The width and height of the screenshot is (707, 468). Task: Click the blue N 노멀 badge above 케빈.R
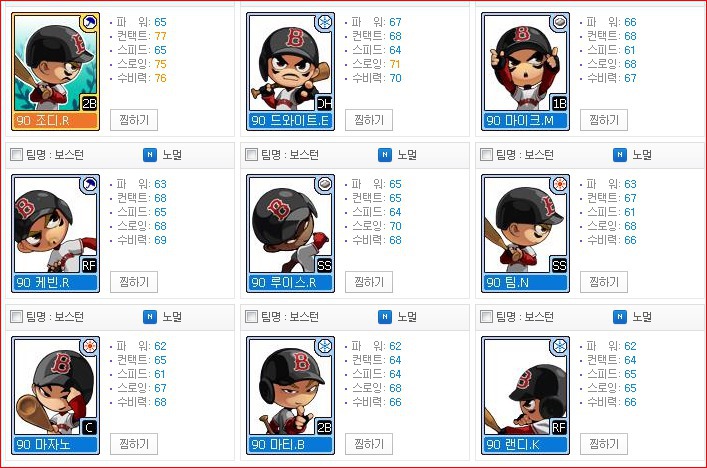coord(150,155)
